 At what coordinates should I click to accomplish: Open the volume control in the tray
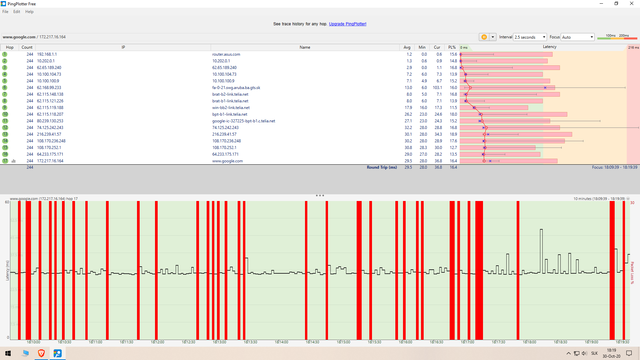584,353
